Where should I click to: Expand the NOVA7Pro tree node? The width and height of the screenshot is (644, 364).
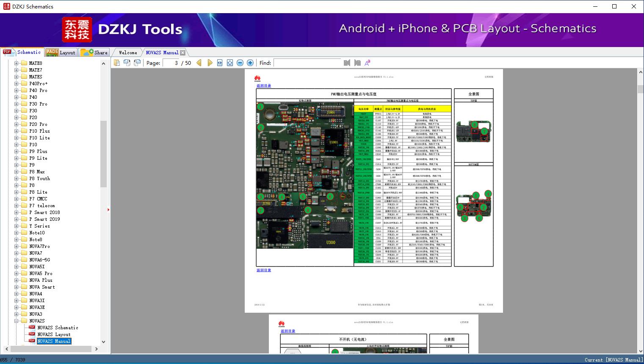[17, 246]
